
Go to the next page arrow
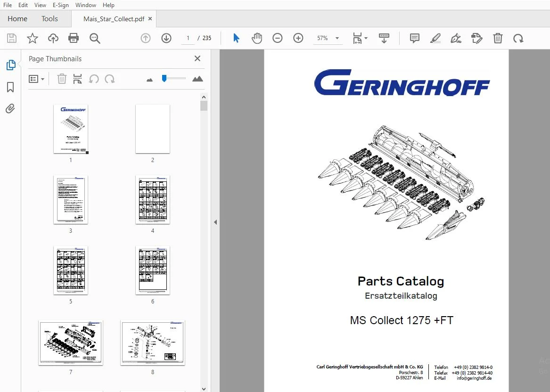[x=166, y=38]
